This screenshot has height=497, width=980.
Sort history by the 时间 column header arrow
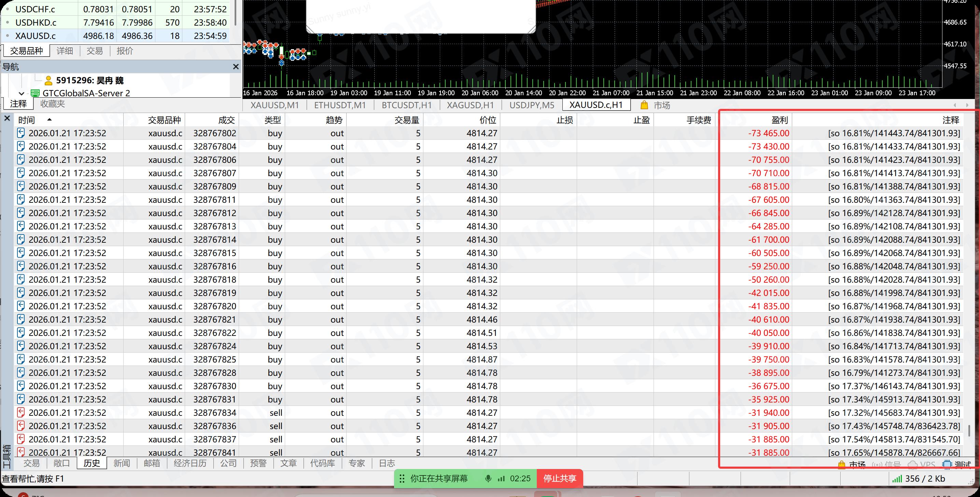(x=50, y=120)
